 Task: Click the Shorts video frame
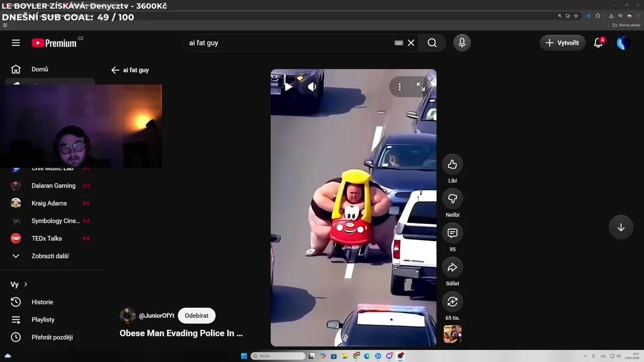tap(354, 208)
